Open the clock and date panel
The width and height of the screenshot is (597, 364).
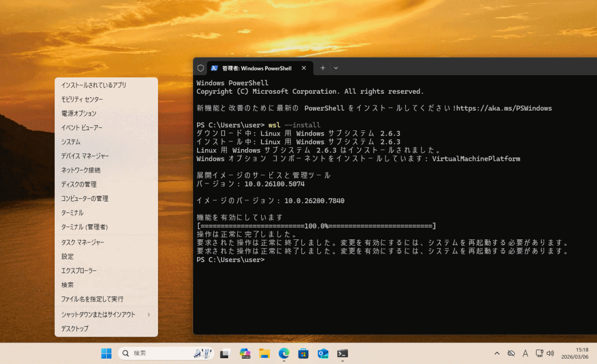[x=574, y=353]
